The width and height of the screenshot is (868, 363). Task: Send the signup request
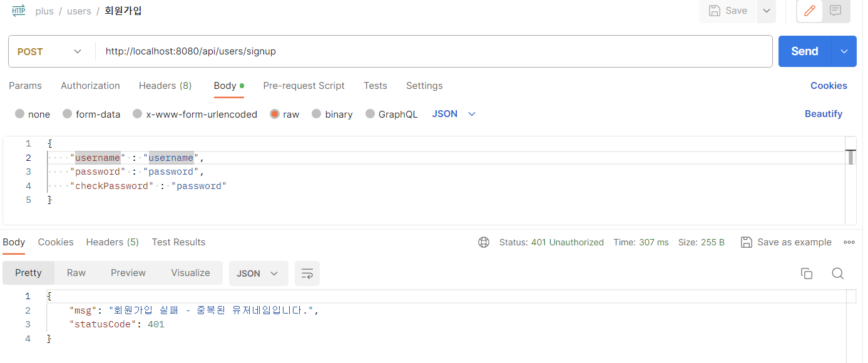click(804, 51)
